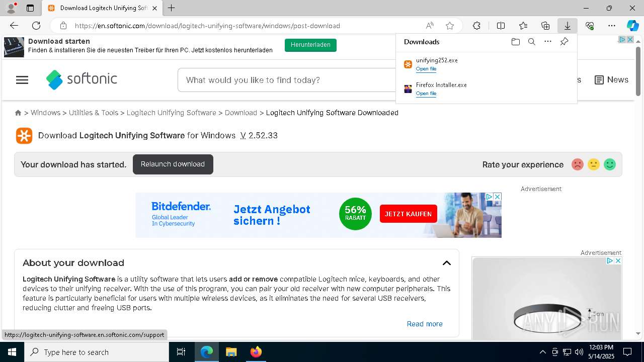Image resolution: width=644 pixels, height=362 pixels.
Task: Open the News section
Action: click(x=611, y=80)
